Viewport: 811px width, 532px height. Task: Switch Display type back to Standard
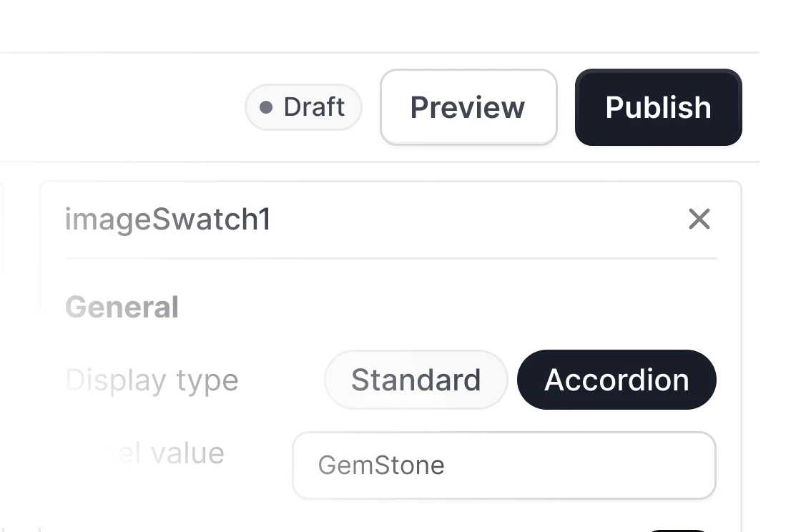coord(416,380)
